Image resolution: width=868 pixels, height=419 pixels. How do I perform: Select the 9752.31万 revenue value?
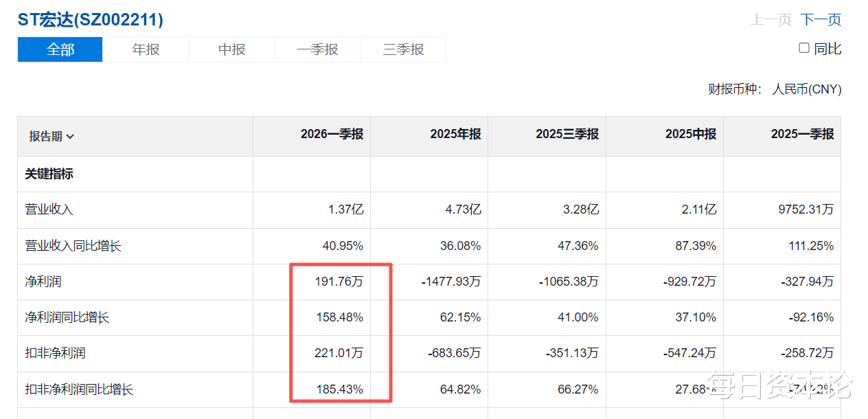pos(805,209)
